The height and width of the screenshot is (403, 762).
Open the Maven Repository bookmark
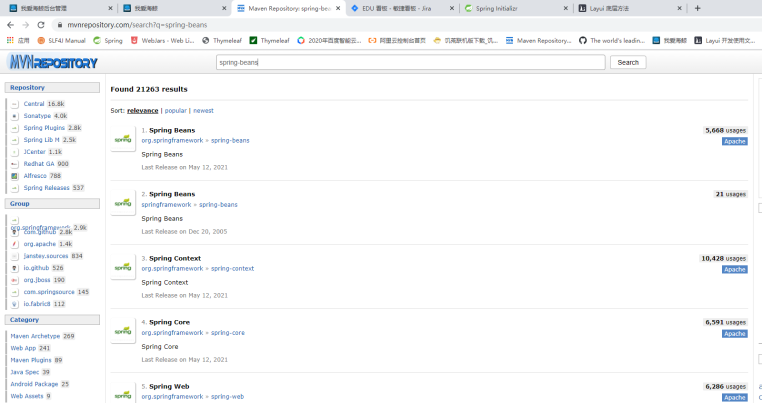click(538, 40)
